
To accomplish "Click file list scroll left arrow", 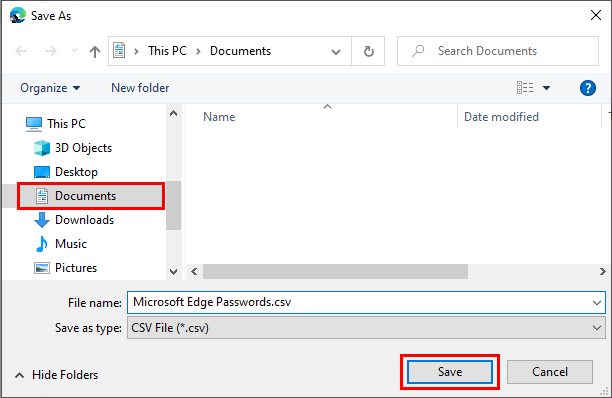I will (x=194, y=272).
